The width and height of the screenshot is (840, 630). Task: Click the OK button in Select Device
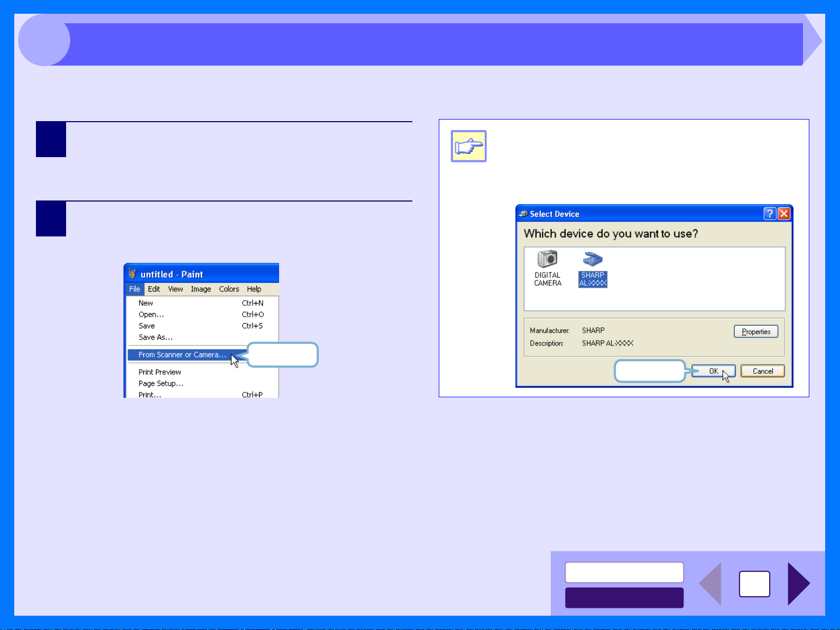point(714,371)
